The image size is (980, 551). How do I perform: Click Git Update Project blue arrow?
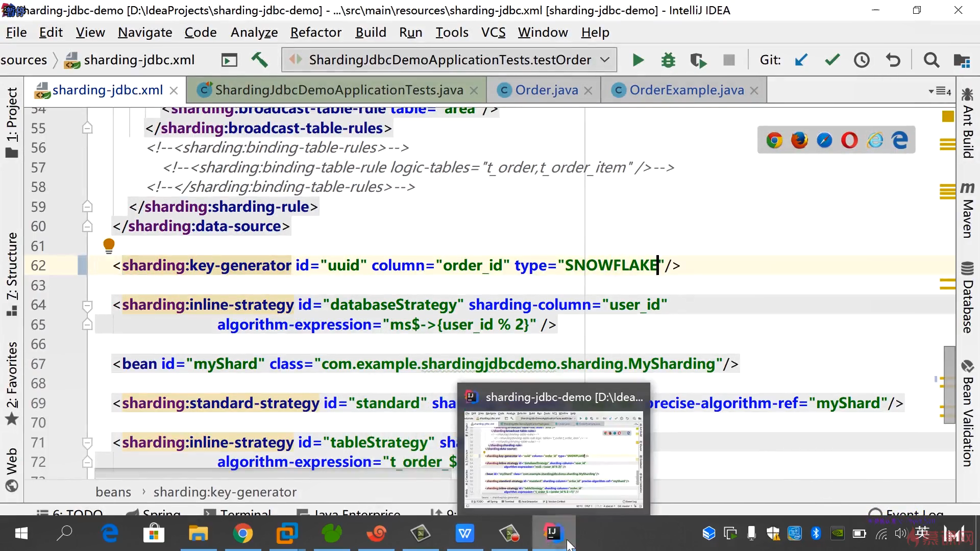(x=801, y=60)
